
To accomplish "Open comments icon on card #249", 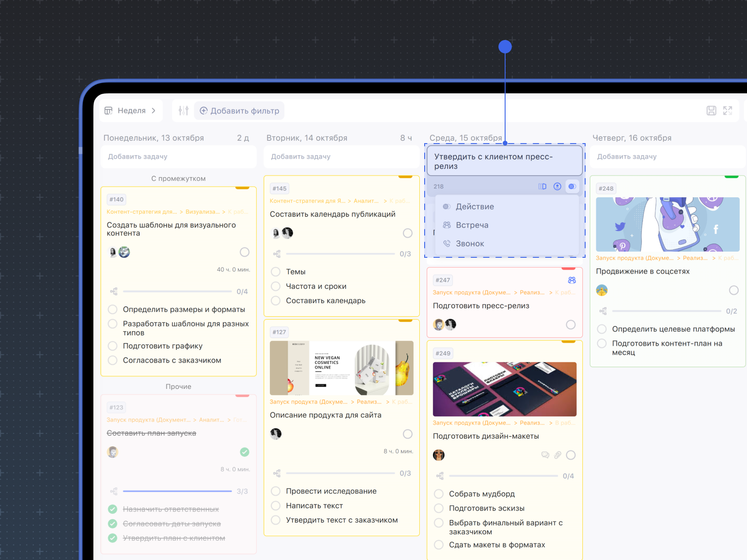I will [545, 455].
